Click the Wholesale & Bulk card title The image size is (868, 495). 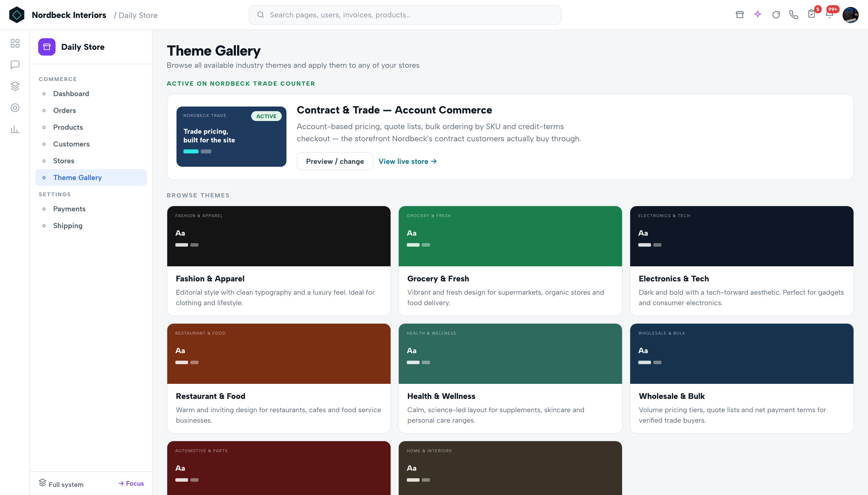[x=672, y=396]
